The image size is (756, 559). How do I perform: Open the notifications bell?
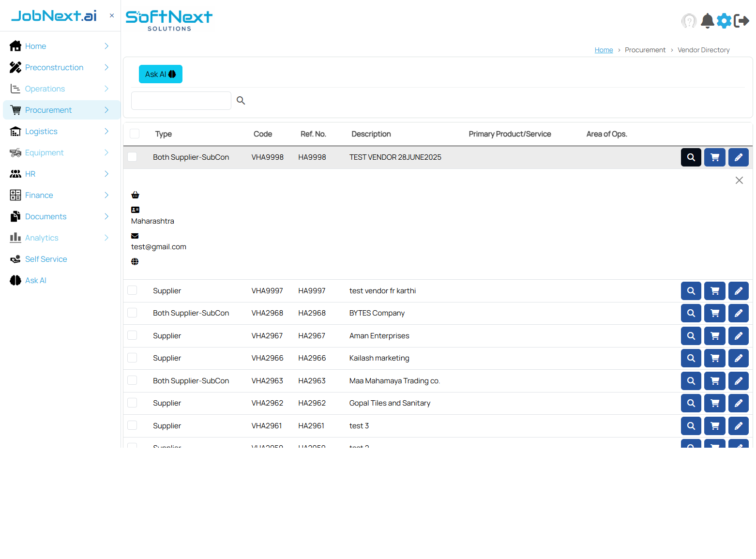point(707,21)
